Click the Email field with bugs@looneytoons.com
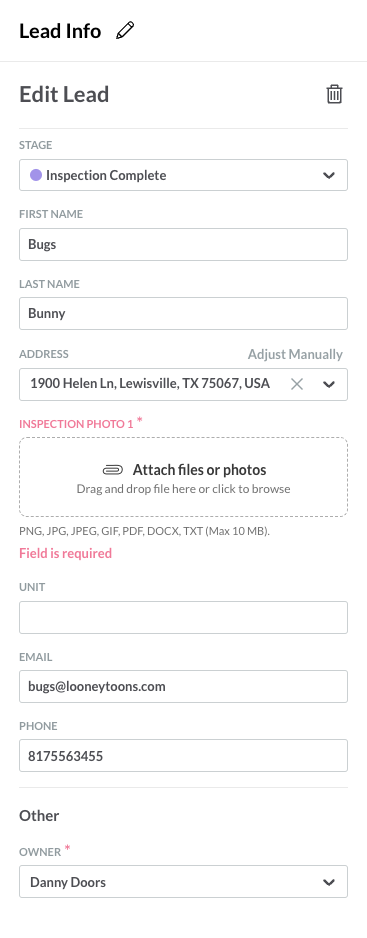This screenshot has width=367, height=938. 183,686
